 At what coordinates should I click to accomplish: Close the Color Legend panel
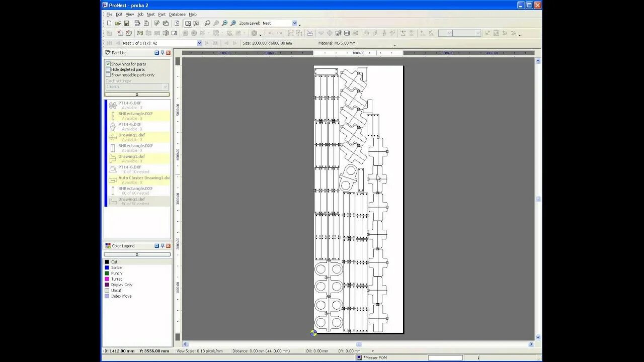point(168,246)
